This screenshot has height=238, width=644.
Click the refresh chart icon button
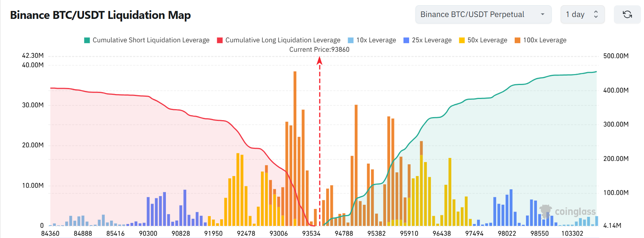pos(627,14)
